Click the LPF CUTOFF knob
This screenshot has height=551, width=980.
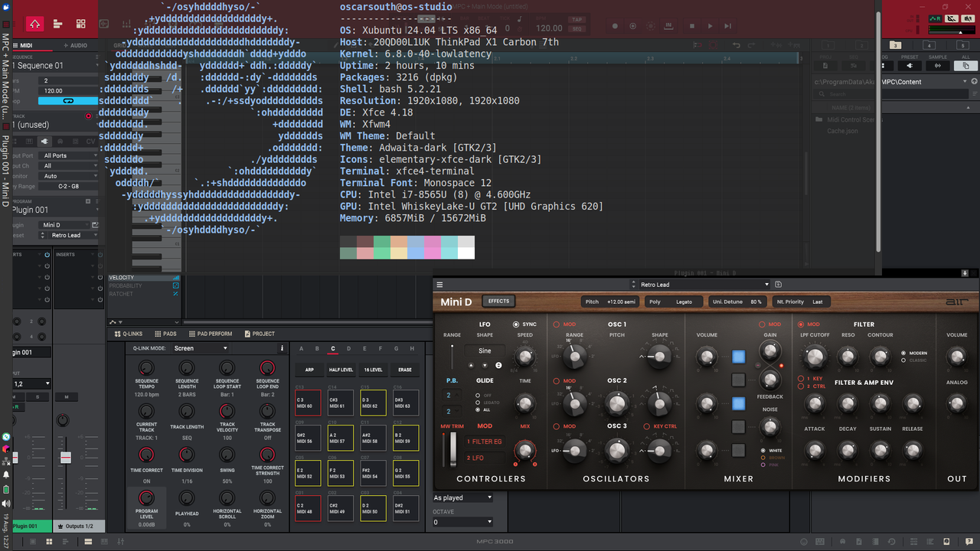[815, 356]
